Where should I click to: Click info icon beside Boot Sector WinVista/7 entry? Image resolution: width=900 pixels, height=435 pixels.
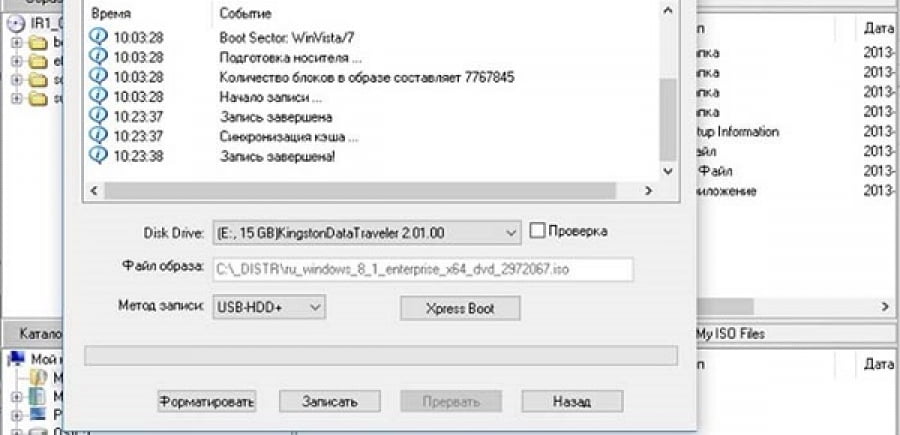click(x=99, y=37)
